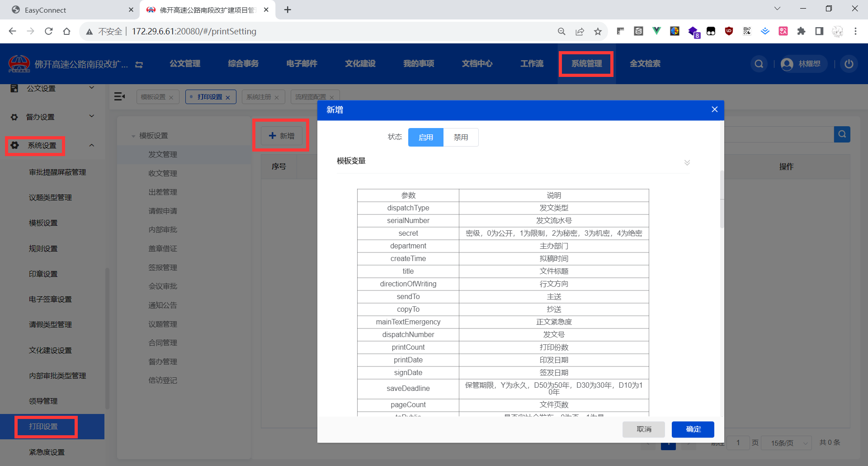The height and width of the screenshot is (466, 868).
Task: Open the 综合事务 top menu
Action: [243, 64]
